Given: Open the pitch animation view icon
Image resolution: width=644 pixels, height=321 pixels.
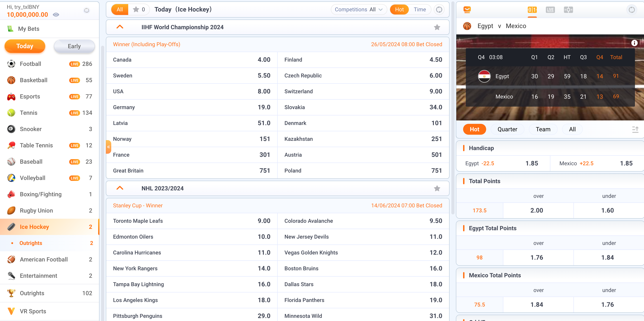Looking at the screenshot, I should 568,10.
